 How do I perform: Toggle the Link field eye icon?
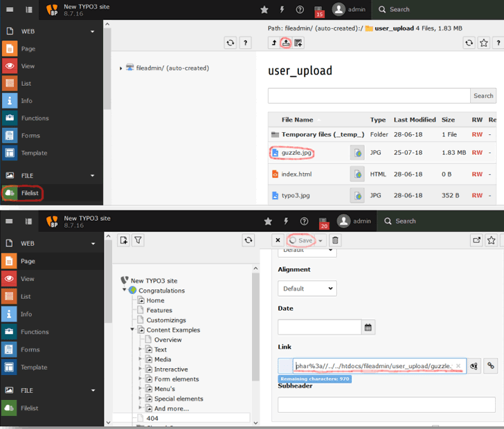click(x=474, y=366)
